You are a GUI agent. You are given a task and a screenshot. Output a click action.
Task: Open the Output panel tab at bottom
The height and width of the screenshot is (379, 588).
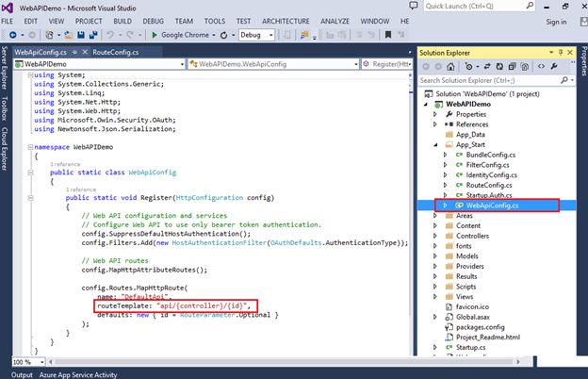coord(22,376)
